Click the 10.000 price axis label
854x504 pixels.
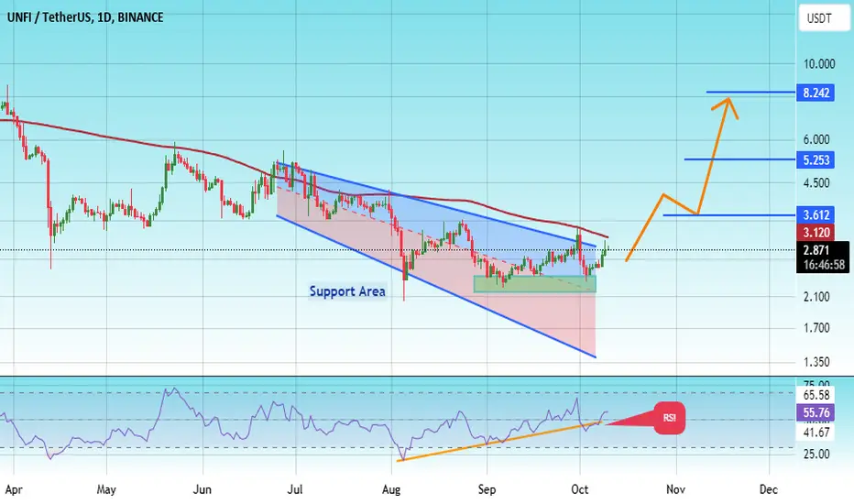coord(819,64)
